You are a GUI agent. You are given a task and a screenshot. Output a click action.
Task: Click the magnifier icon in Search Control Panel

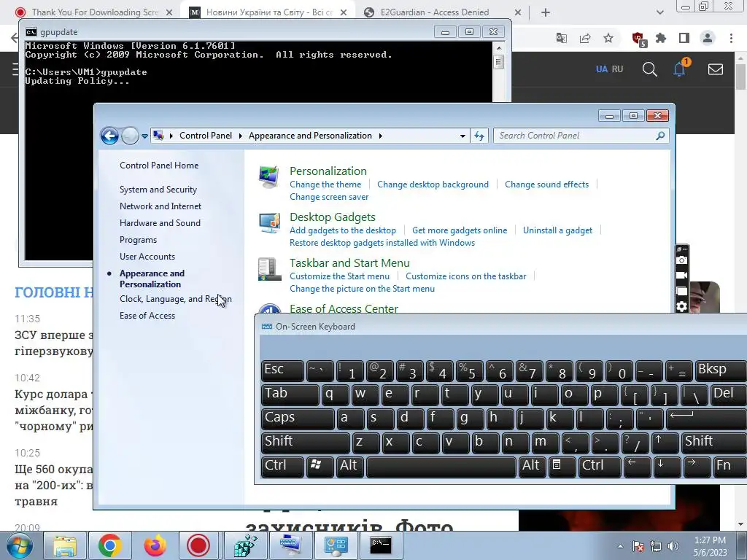tap(660, 136)
